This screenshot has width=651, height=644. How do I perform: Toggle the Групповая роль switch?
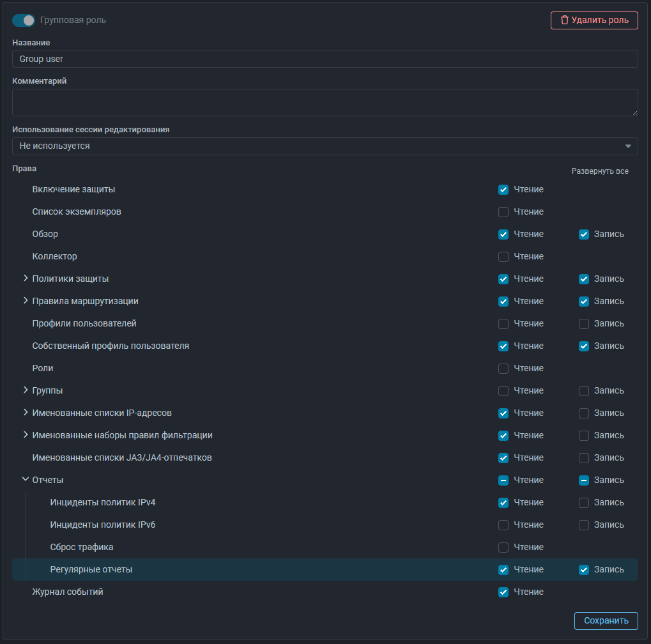click(x=23, y=20)
